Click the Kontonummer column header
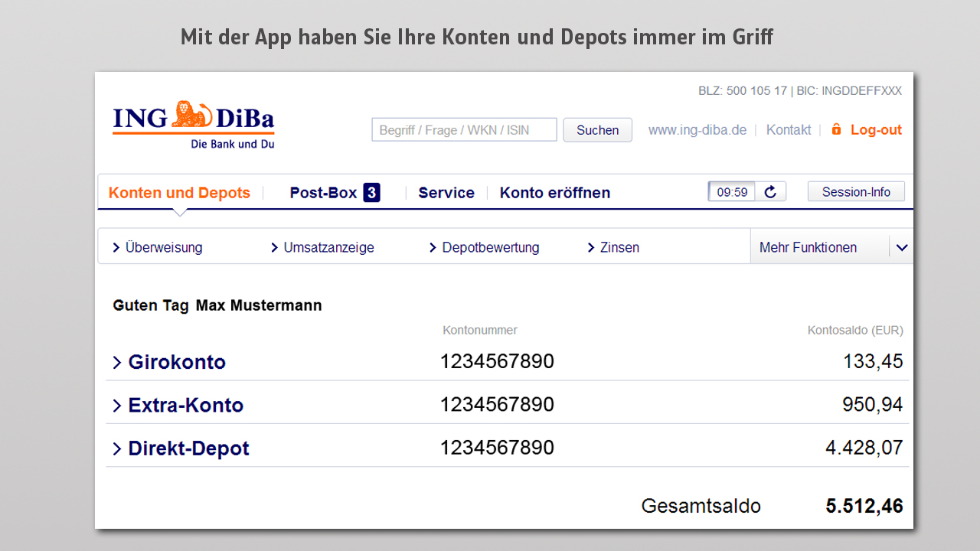The width and height of the screenshot is (980, 551). [480, 331]
